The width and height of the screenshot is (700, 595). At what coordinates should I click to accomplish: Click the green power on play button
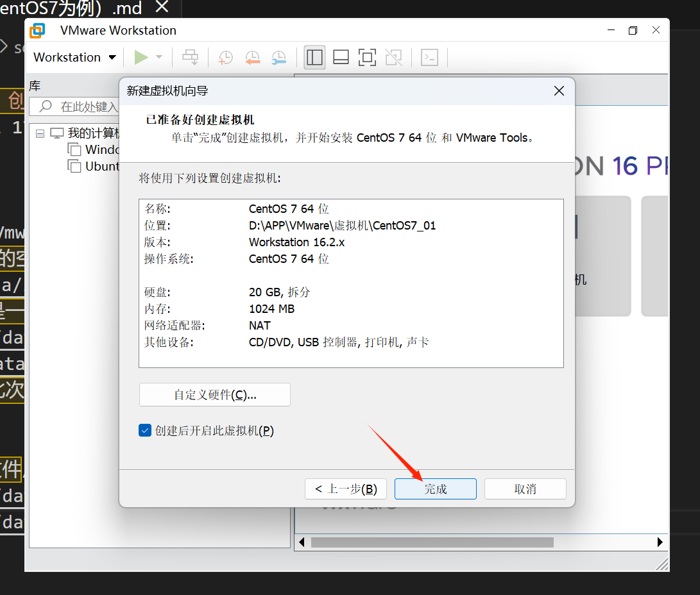click(141, 57)
